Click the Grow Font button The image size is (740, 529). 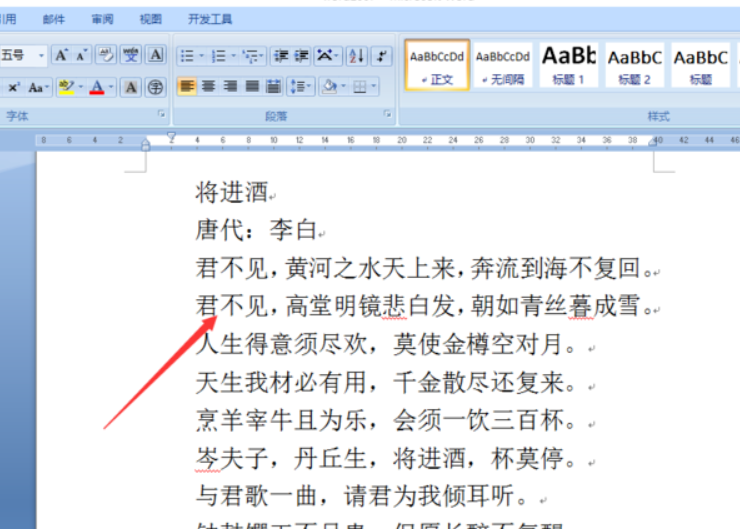coord(61,56)
